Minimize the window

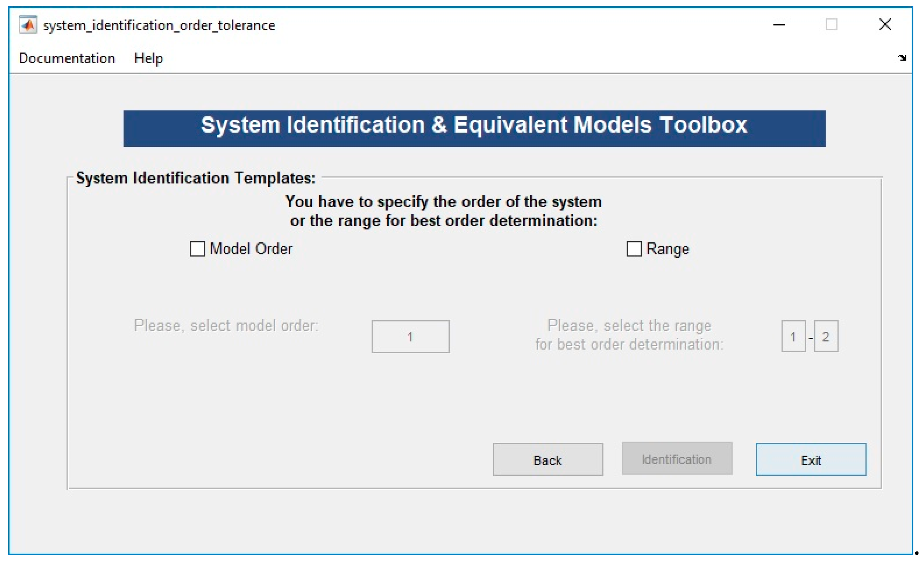[779, 25]
